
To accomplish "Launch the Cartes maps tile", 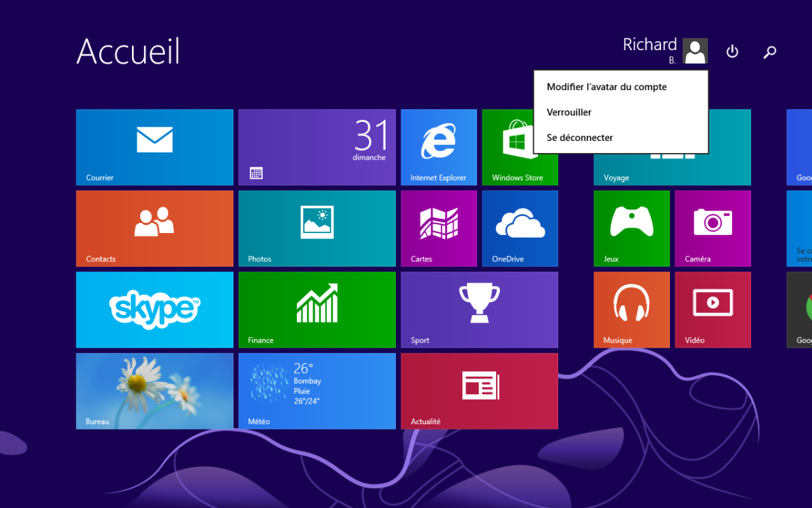I will [x=438, y=228].
